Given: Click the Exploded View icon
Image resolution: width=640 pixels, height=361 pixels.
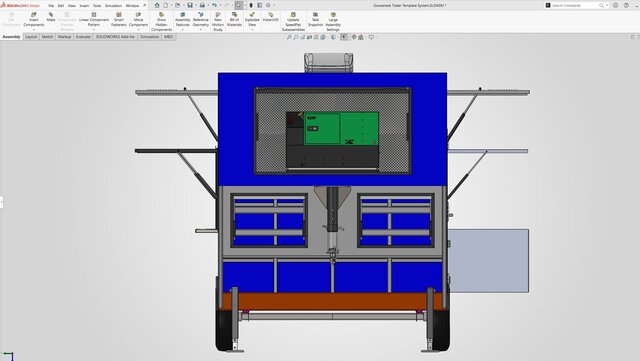Looking at the screenshot, I should pyautogui.click(x=252, y=14).
